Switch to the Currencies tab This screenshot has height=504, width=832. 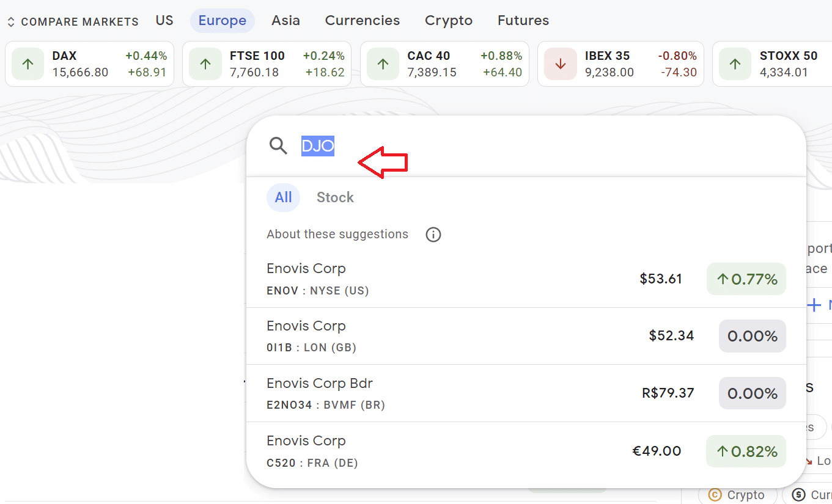pos(363,20)
